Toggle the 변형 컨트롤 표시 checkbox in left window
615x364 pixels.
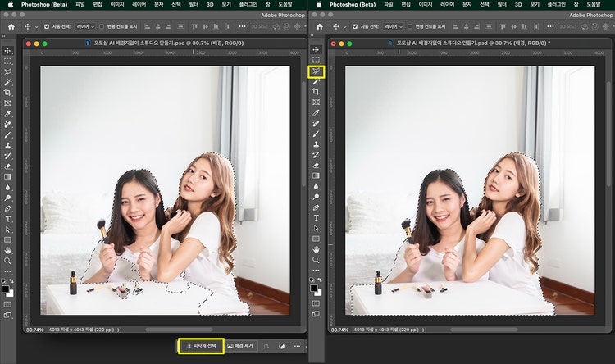[102, 27]
